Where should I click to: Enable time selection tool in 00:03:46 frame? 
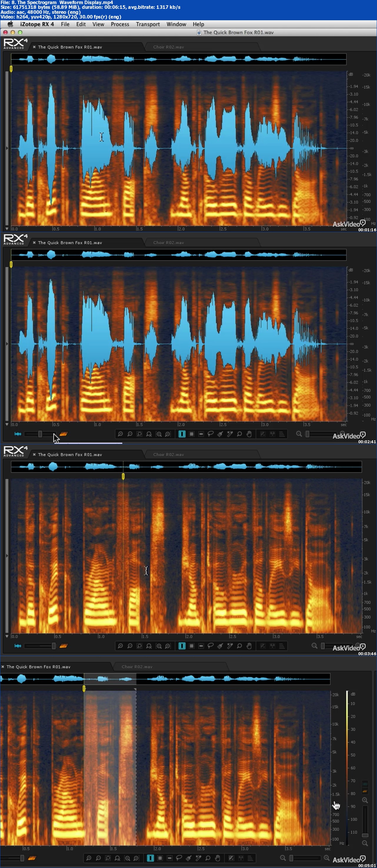(x=182, y=646)
